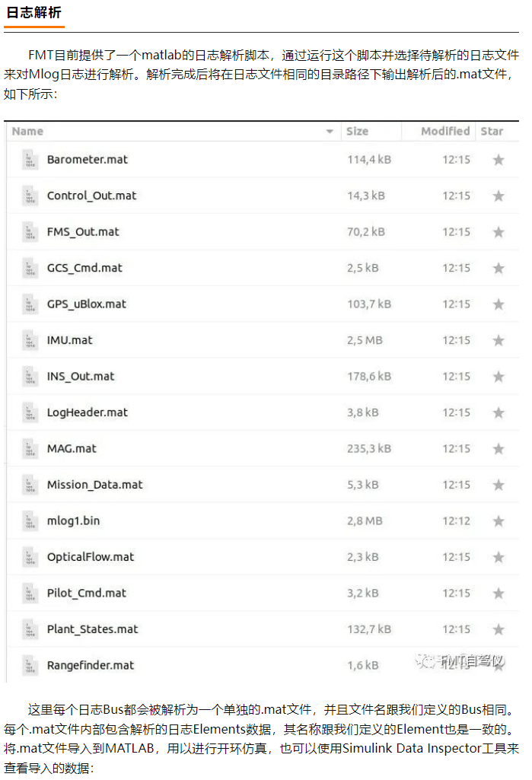
Task: Click the Name column sort arrow
Action: (330, 132)
